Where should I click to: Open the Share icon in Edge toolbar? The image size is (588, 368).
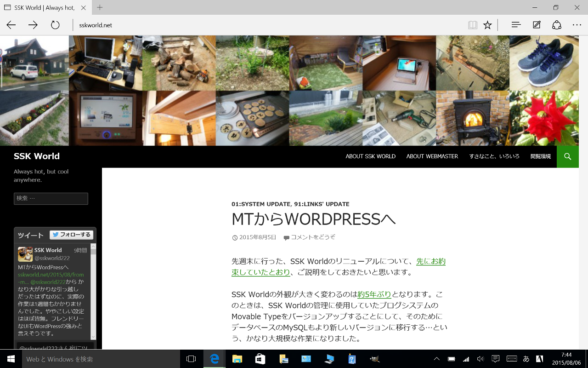(557, 25)
